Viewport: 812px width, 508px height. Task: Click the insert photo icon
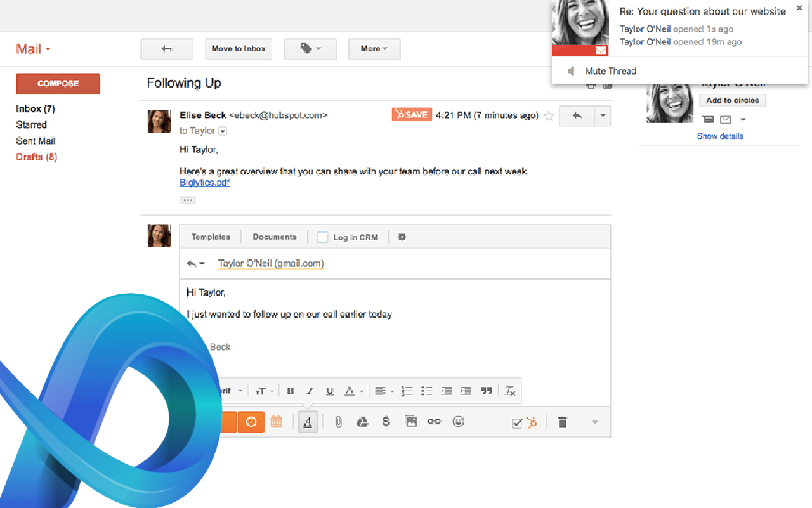click(411, 422)
